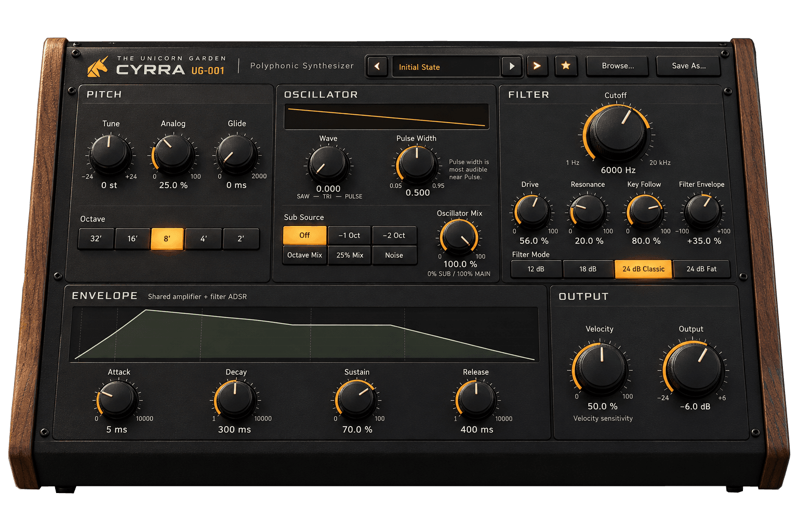798x532 pixels.
Task: Select the 8' octave button
Action: pos(167,239)
